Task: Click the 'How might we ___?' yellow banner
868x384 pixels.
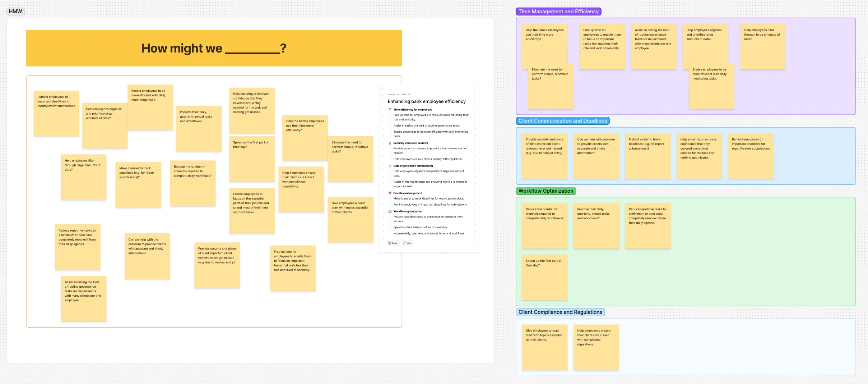Action: [x=214, y=48]
